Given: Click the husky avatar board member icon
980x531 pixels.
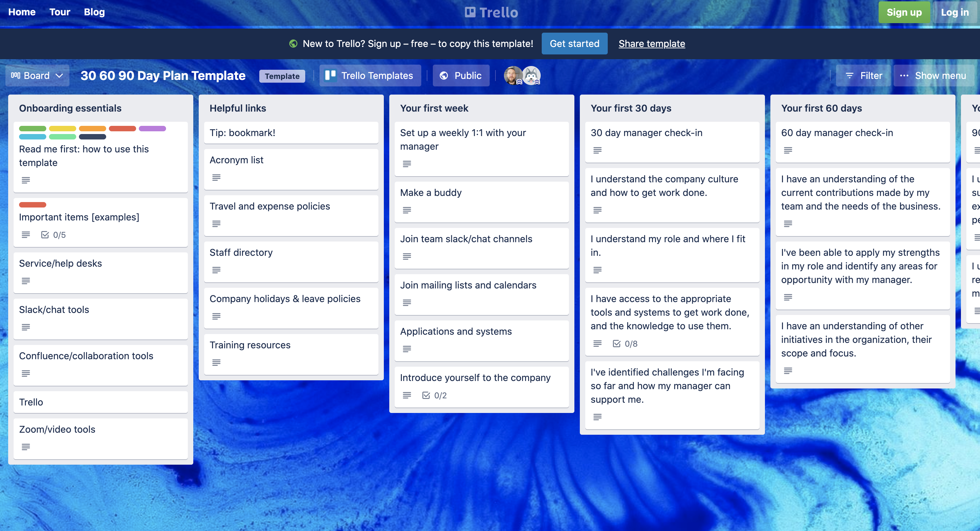Looking at the screenshot, I should 532,75.
